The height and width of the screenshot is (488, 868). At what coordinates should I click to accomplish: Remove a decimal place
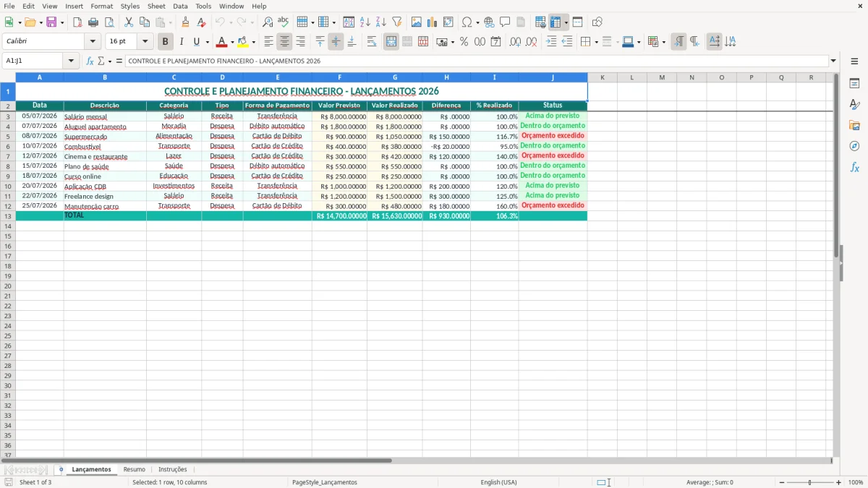tap(531, 42)
